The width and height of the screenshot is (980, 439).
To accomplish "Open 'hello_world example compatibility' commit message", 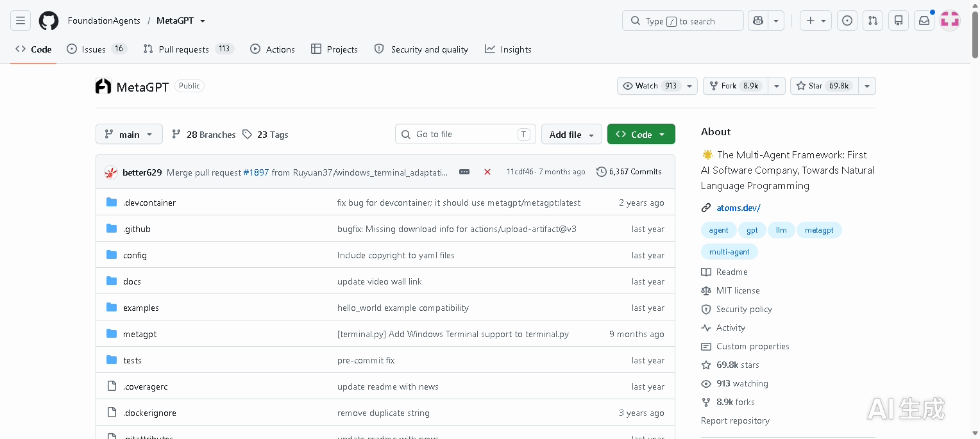I will [x=403, y=308].
